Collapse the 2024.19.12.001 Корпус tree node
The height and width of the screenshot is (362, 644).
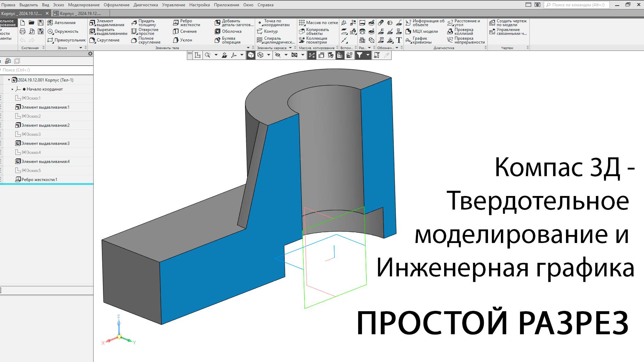(9, 80)
